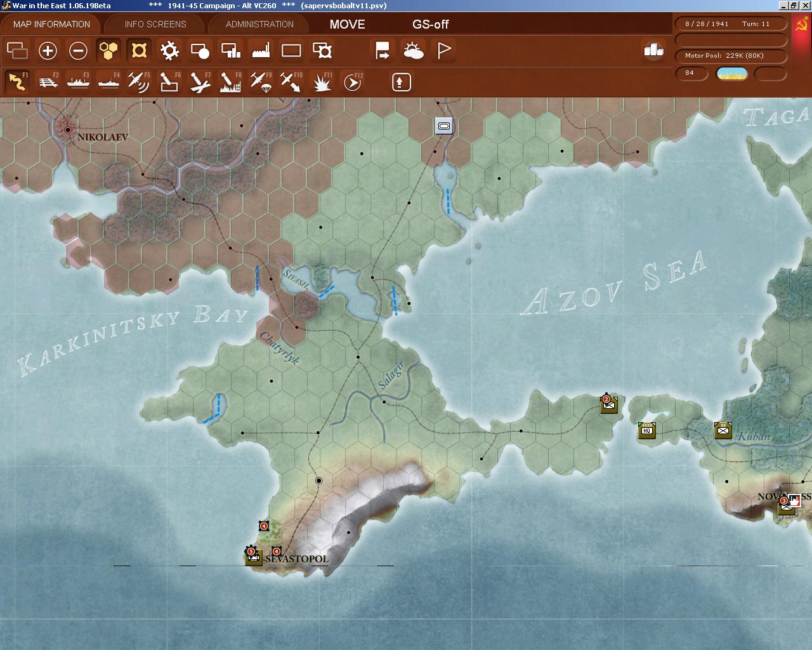Click the rectangle-with-bracket toolbar icon

pyautogui.click(x=322, y=50)
